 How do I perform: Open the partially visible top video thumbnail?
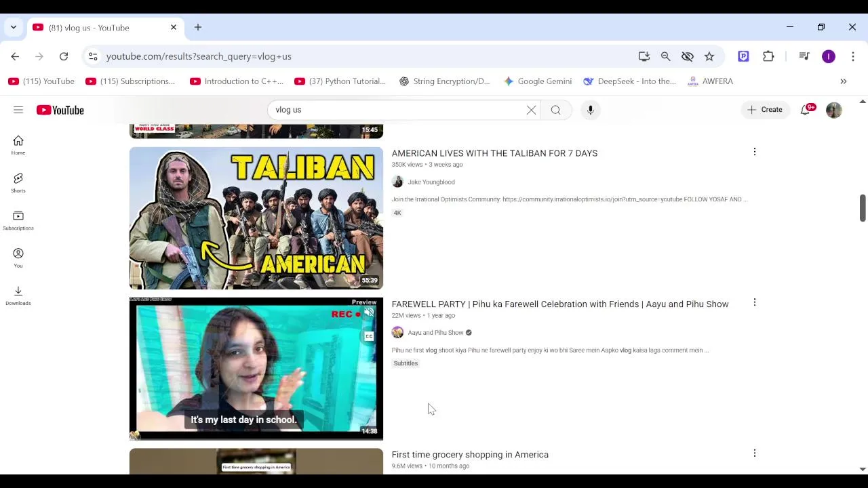[x=256, y=131]
